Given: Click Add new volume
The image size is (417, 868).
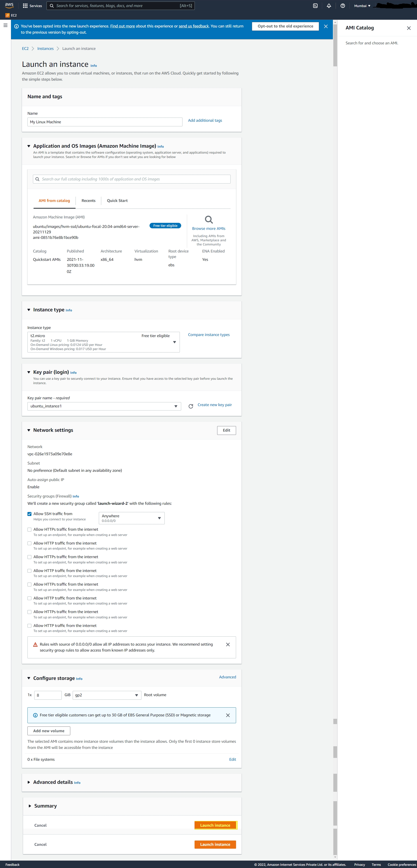Looking at the screenshot, I should [x=49, y=731].
